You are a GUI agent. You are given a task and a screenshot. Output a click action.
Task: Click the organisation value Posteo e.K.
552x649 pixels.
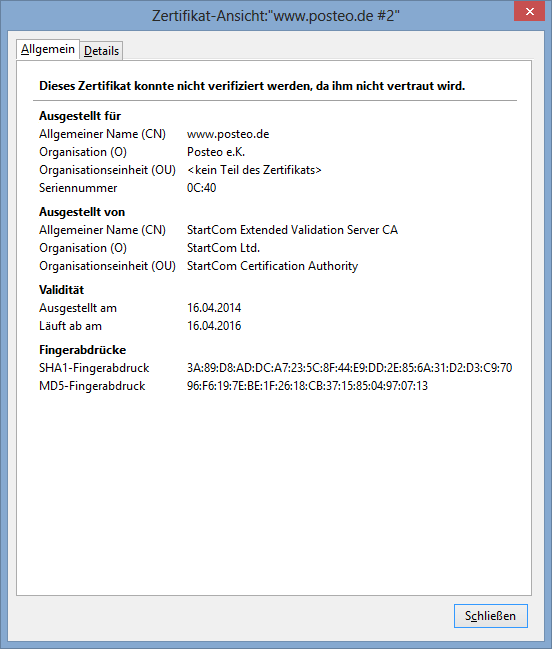coord(216,152)
